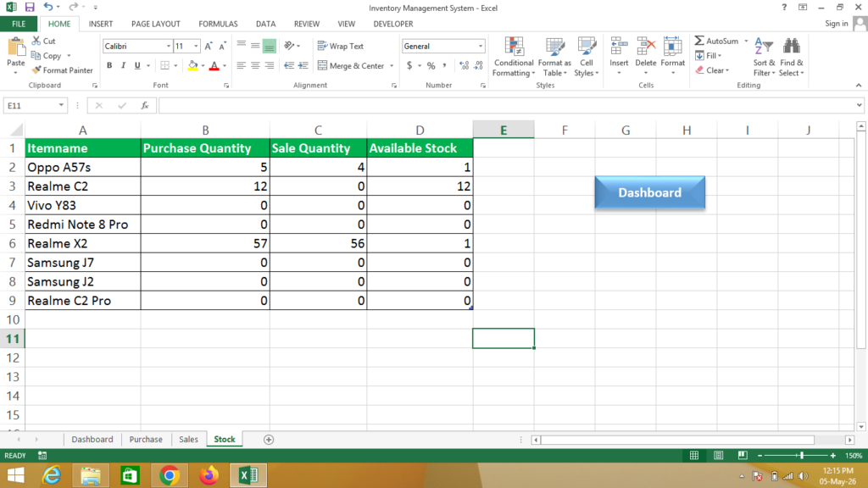Cut the selected cell contents
The image size is (868, 488).
tap(44, 41)
